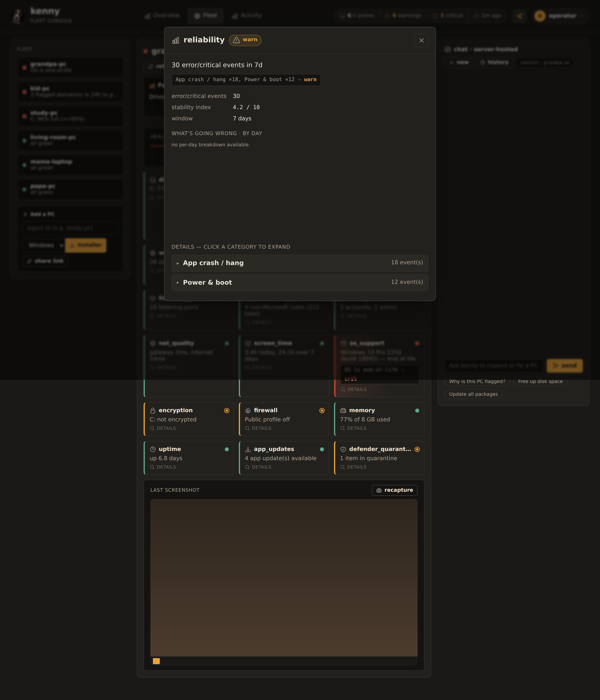Open DETAILS on the app_updates card
Screen dimensions: 600x700
(258, 467)
